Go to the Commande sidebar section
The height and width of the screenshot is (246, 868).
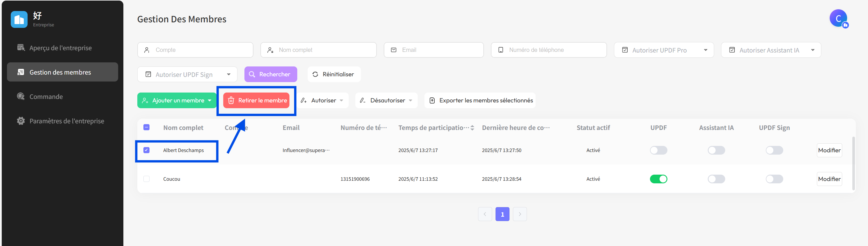62,97
